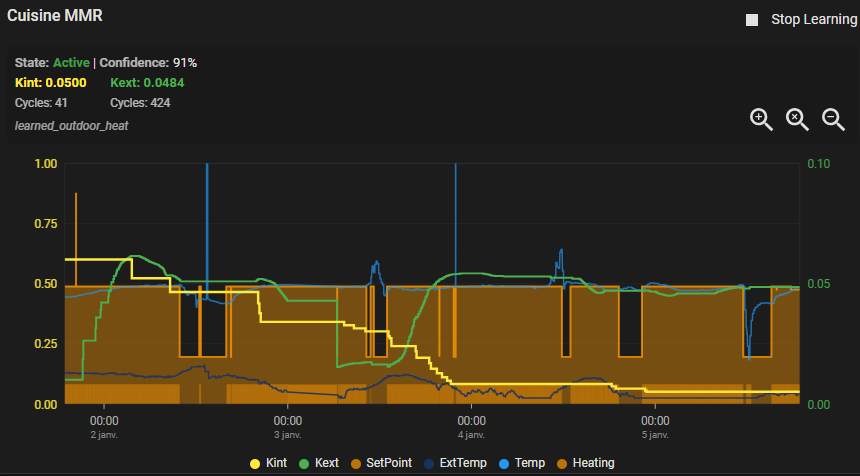The width and height of the screenshot is (860, 476).
Task: Click the zoom out magnifier icon
Action: 833,119
